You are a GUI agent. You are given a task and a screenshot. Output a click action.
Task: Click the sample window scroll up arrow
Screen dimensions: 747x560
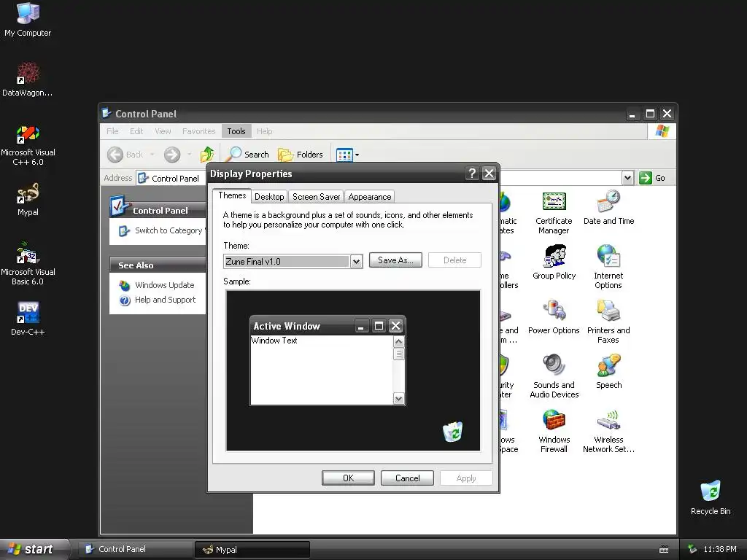pyautogui.click(x=399, y=341)
